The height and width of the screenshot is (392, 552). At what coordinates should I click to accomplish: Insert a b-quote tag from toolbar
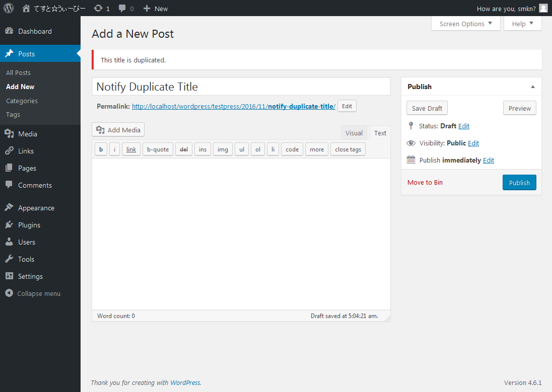click(x=158, y=149)
